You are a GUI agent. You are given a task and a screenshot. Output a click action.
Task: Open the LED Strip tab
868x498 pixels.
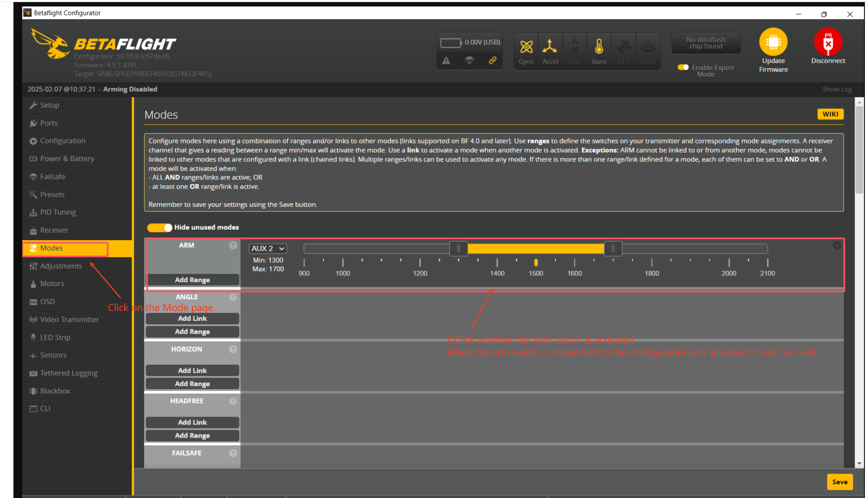(77, 338)
